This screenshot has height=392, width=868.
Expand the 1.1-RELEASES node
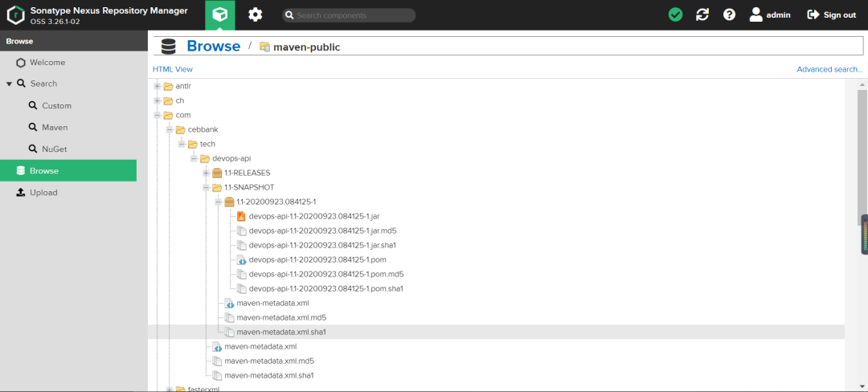(x=207, y=173)
